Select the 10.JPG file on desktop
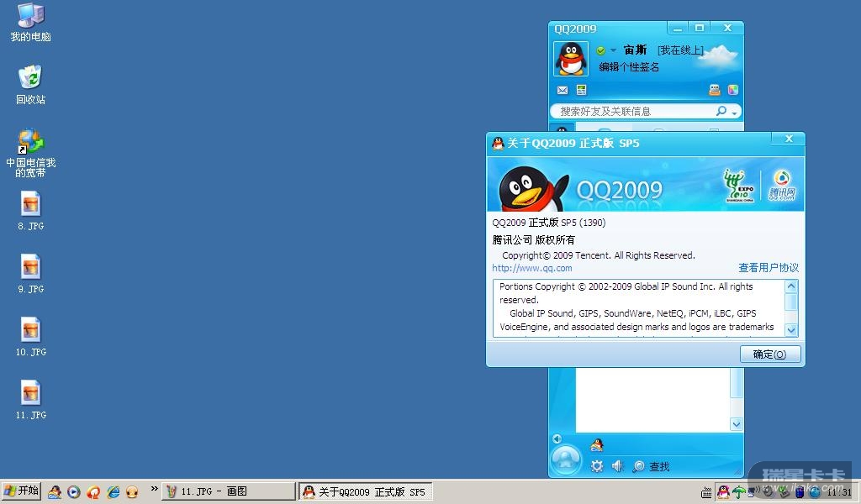861x504 pixels. [31, 338]
